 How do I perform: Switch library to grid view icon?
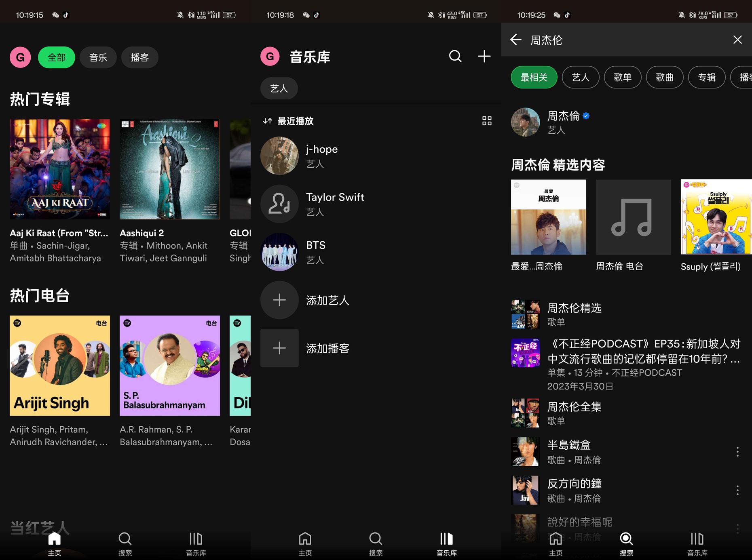click(x=487, y=121)
